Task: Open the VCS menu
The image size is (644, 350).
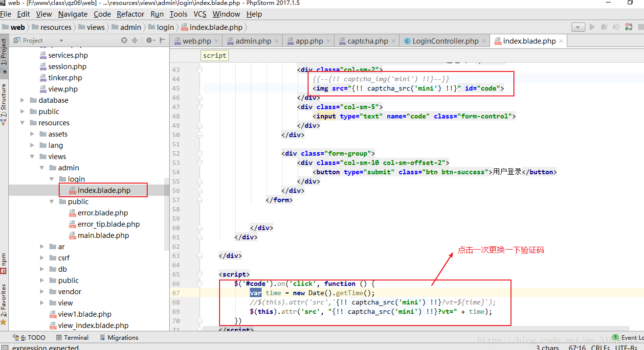Action: point(200,14)
